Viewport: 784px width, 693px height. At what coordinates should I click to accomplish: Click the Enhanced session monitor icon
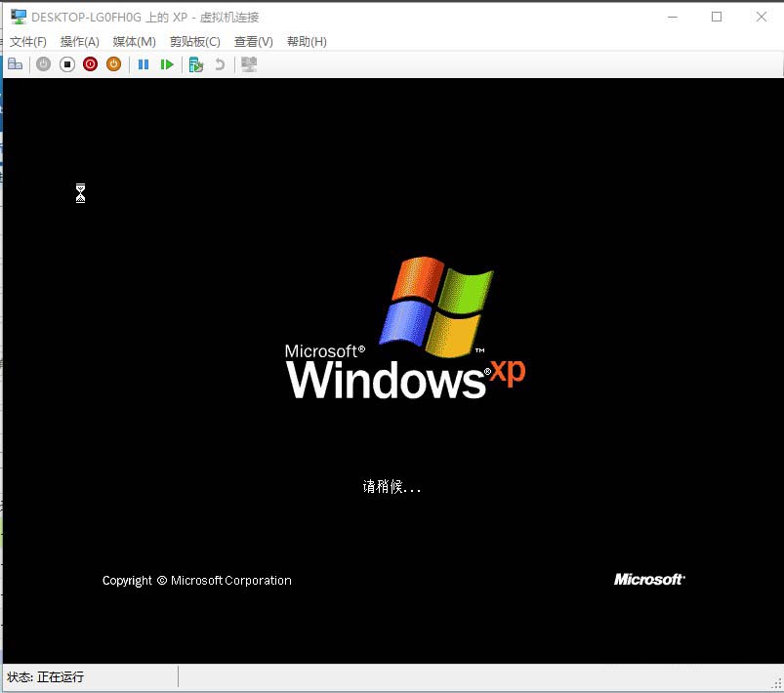249,64
